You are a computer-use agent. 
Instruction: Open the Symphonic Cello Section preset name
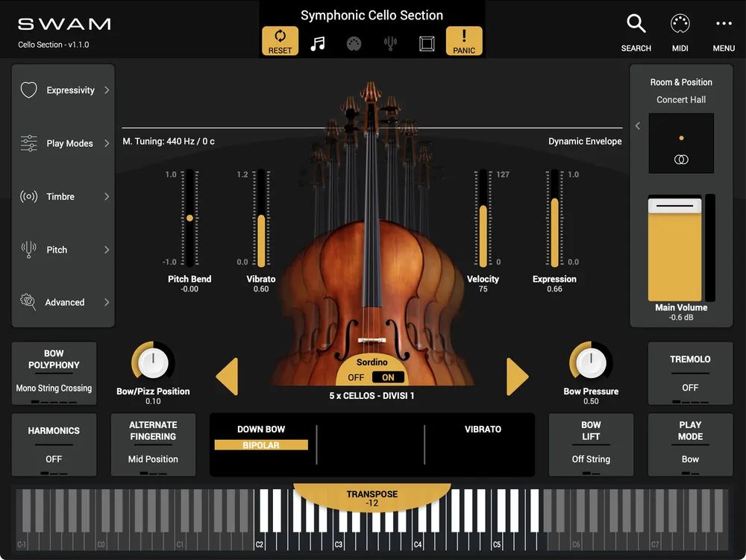point(372,15)
